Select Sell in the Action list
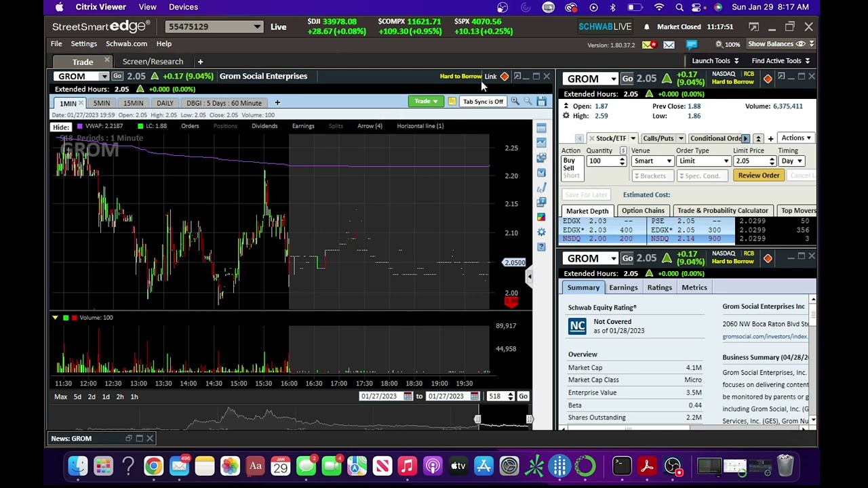 pos(568,168)
